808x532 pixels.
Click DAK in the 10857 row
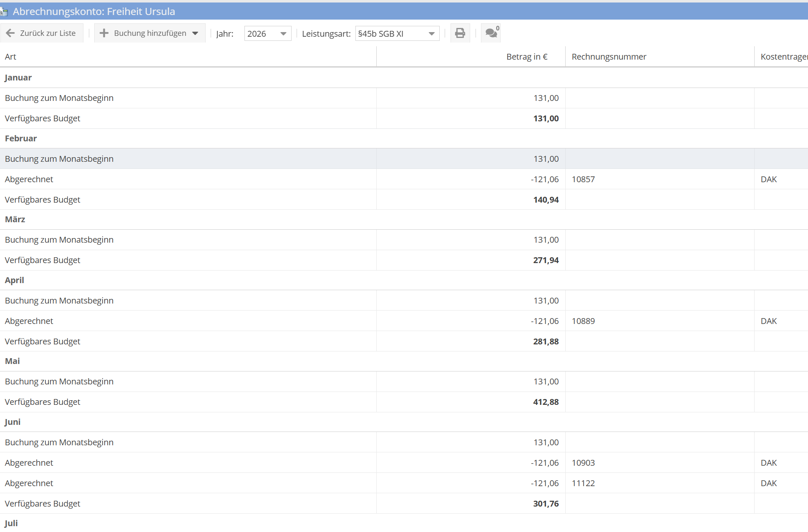tap(768, 179)
